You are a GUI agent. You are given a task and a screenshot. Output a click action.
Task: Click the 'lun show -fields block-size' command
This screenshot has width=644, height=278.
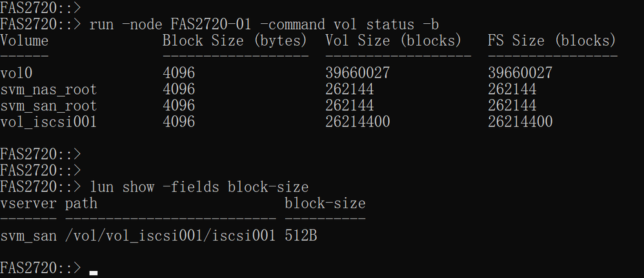point(199,187)
